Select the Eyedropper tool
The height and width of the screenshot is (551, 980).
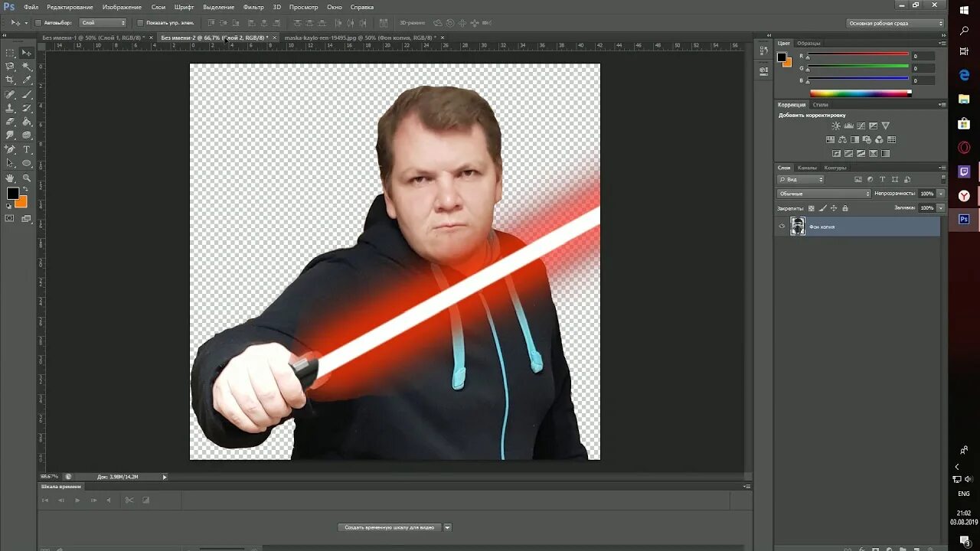tap(27, 80)
